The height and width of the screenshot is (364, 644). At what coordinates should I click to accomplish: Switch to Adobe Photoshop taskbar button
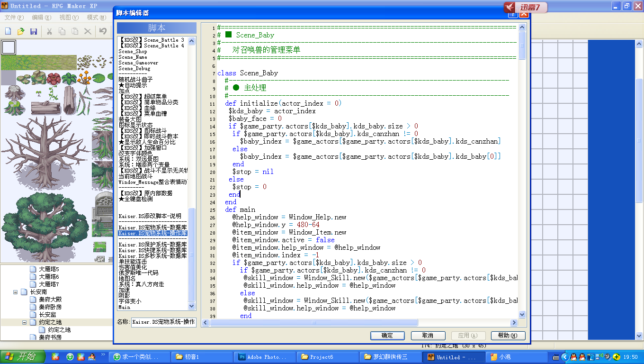point(265,357)
